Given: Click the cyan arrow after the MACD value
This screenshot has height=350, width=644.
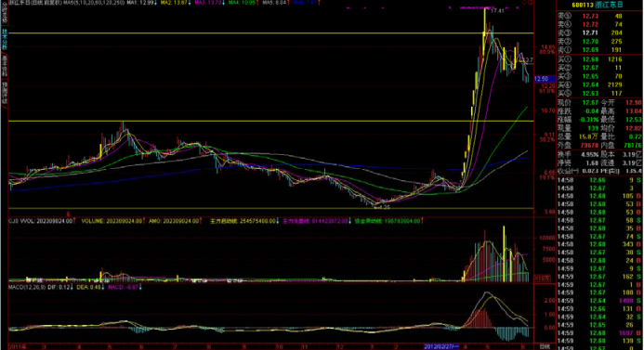Looking at the screenshot, I should 140,287.
